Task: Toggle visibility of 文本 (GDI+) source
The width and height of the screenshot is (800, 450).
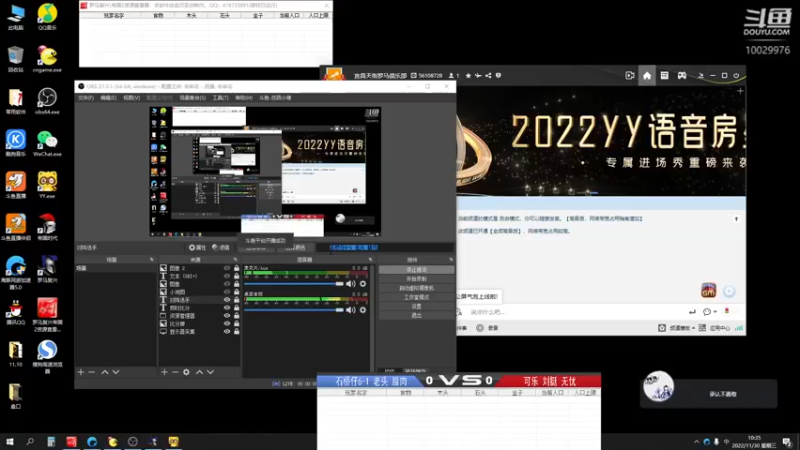Action: coord(227,276)
